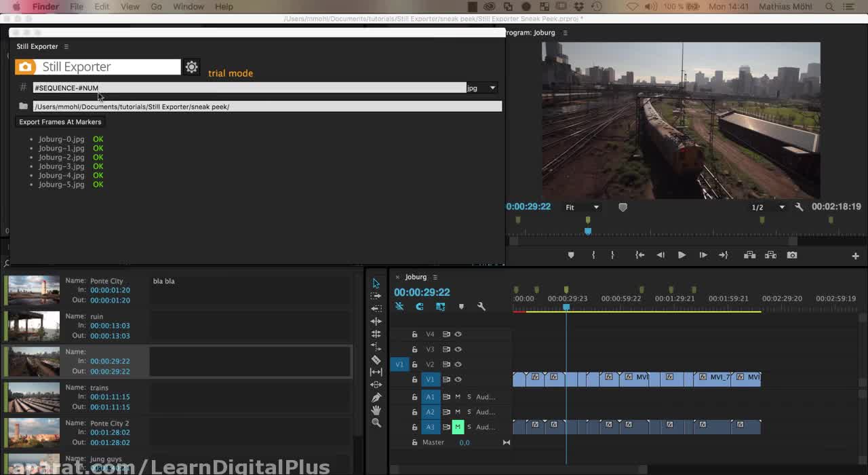
Task: Solo audio track A1
Action: pos(469,397)
